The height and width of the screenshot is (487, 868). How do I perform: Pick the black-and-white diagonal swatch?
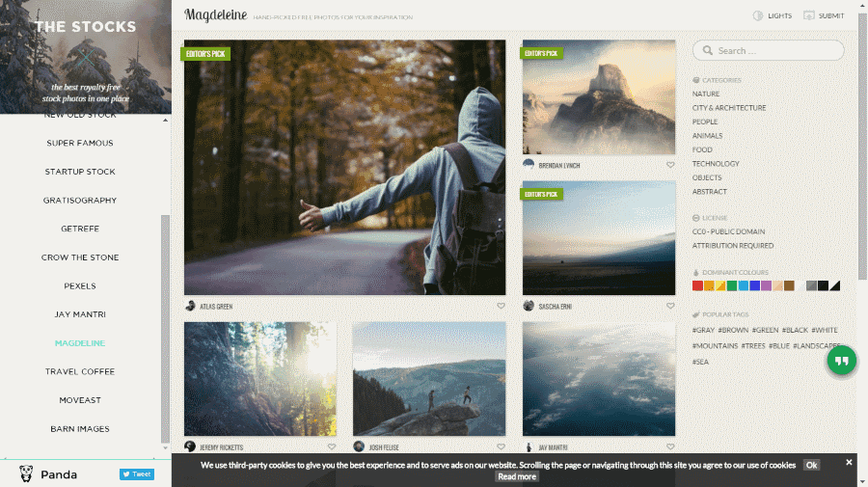coord(835,285)
